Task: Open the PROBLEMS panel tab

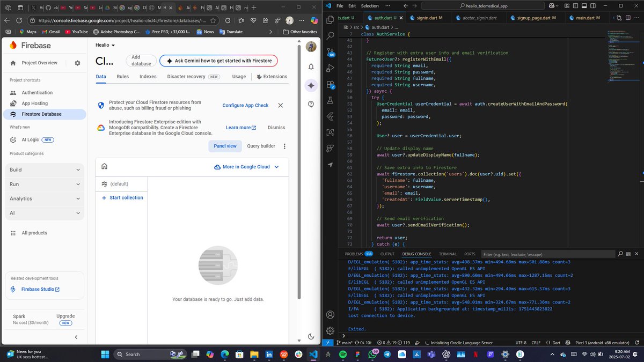Action: pos(358,254)
